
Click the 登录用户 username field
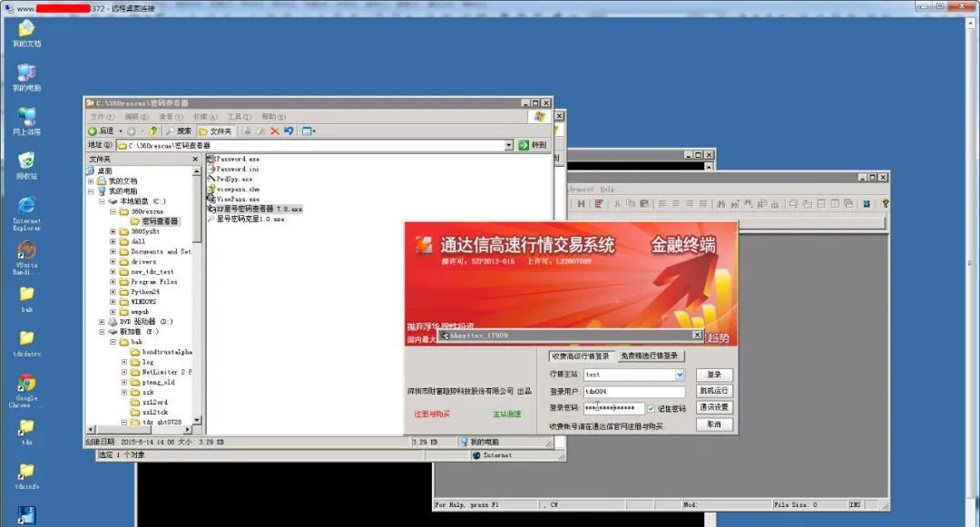634,392
